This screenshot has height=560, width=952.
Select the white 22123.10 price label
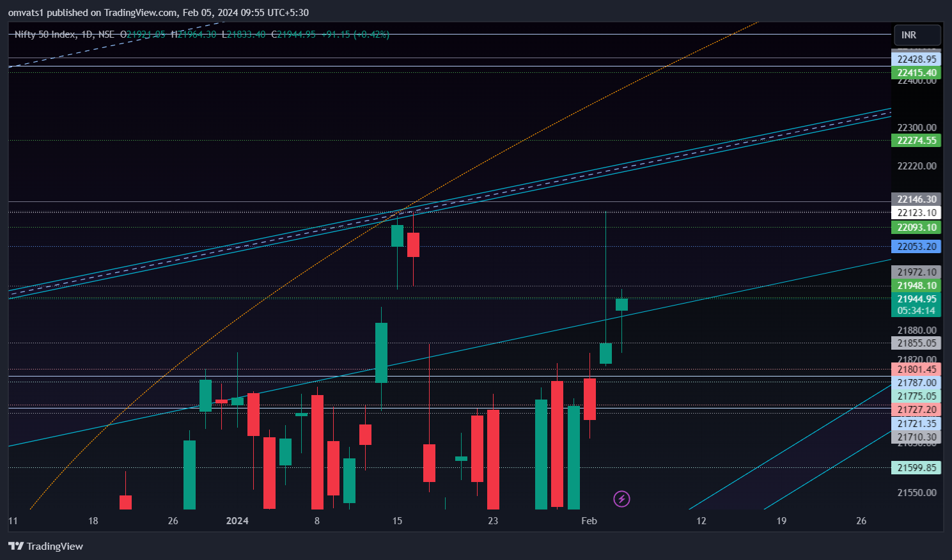tap(916, 213)
